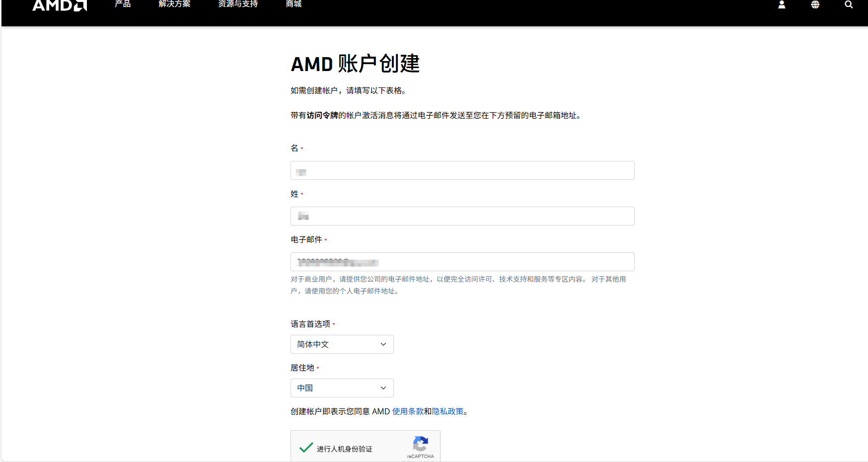Open the 隐私政策 link
Viewport: 868px width, 462px height.
[448, 411]
